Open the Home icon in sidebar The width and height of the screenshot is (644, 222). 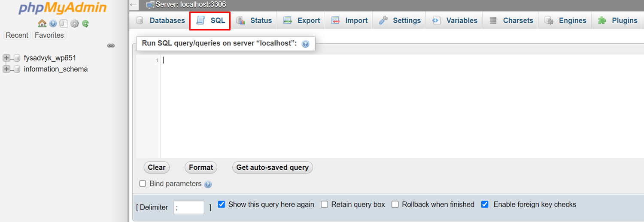click(x=42, y=24)
